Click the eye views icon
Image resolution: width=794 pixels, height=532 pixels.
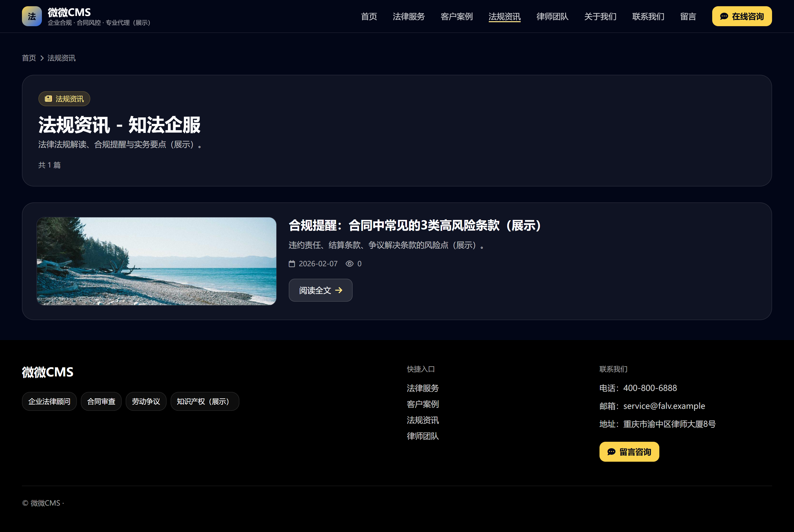point(350,264)
